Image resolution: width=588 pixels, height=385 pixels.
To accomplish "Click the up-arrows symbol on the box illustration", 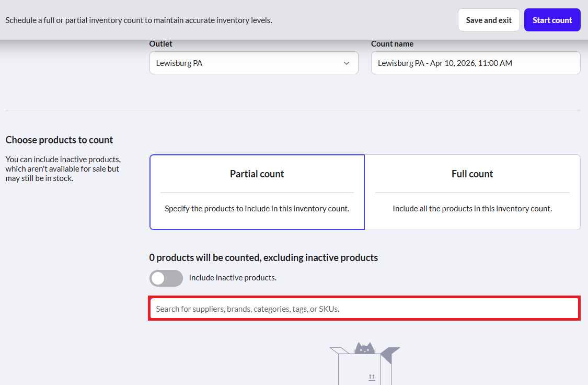I will coord(372,377).
